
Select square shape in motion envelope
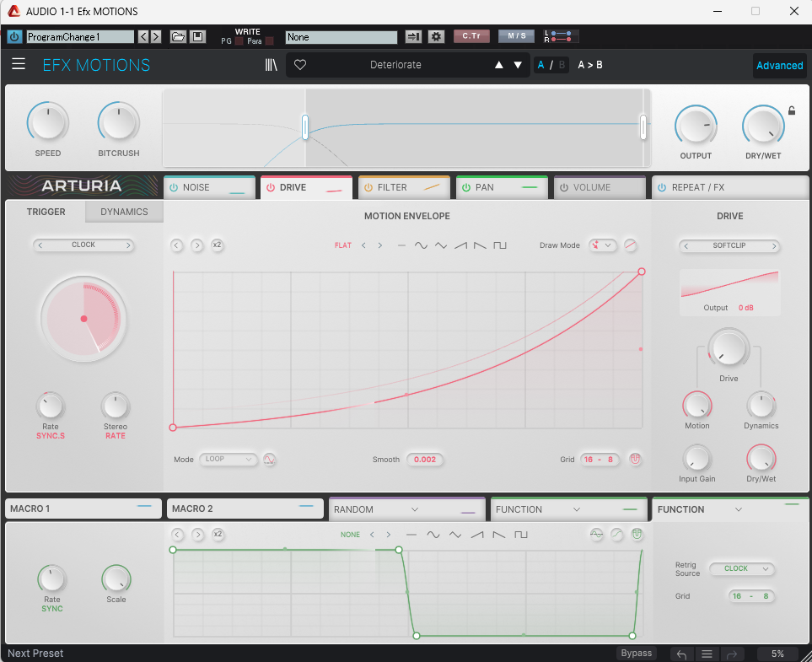500,245
